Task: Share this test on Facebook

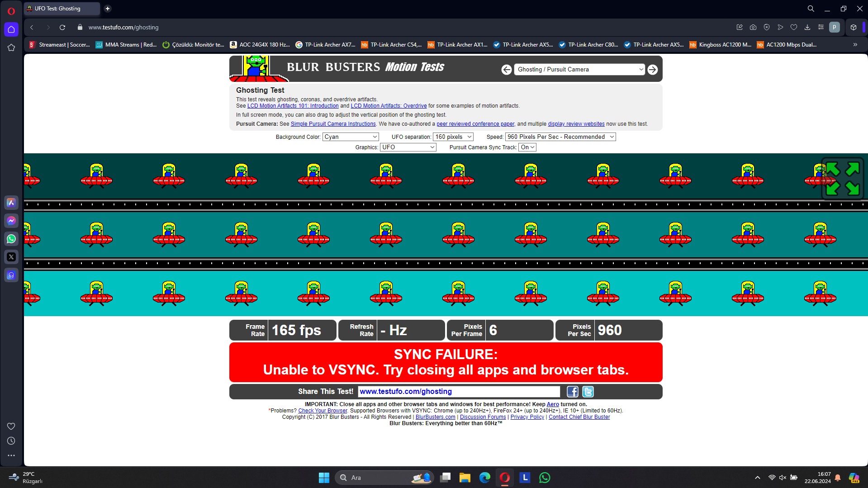Action: [x=573, y=392]
